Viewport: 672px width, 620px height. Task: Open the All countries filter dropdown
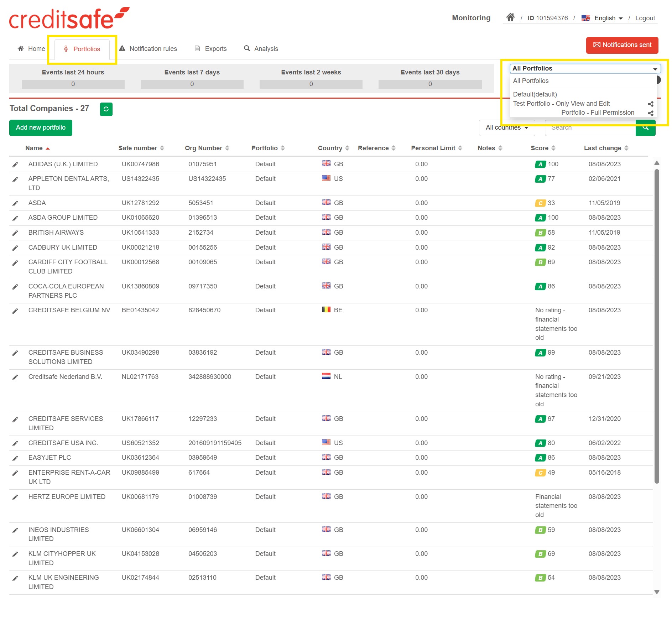[x=507, y=127]
